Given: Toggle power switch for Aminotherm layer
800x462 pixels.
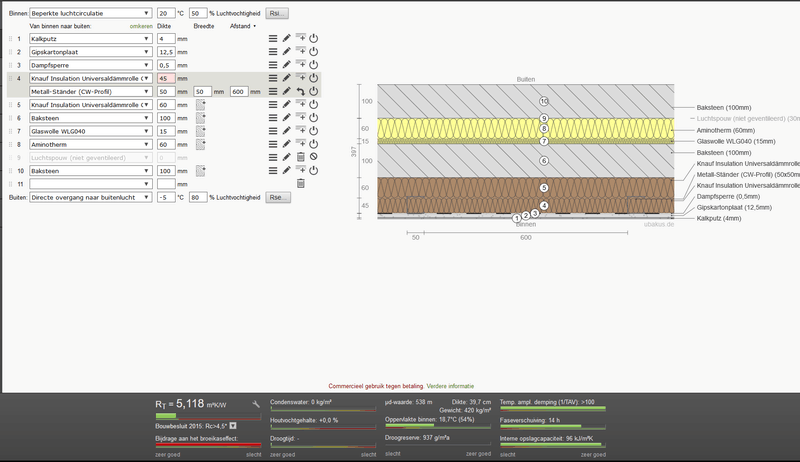Looking at the screenshot, I should tap(313, 144).
